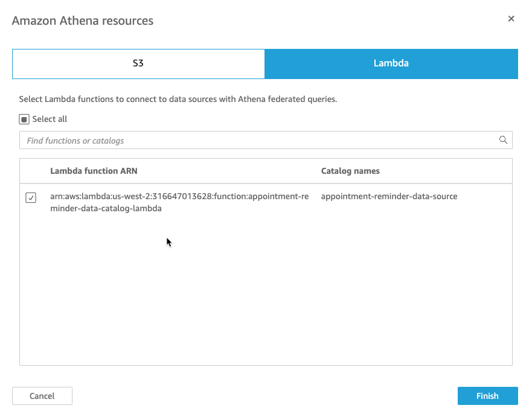Click the Amazon Athena resources dialog title
The height and width of the screenshot is (414, 532).
tap(83, 20)
